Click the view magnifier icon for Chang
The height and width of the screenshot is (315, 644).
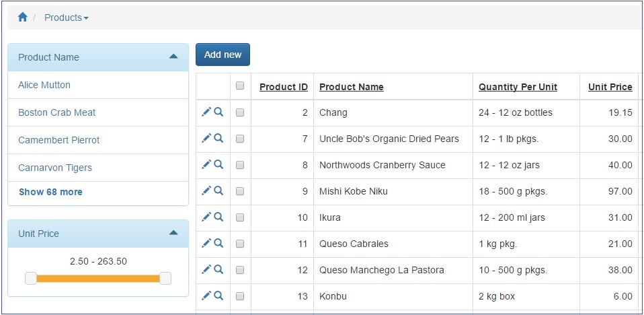(218, 112)
